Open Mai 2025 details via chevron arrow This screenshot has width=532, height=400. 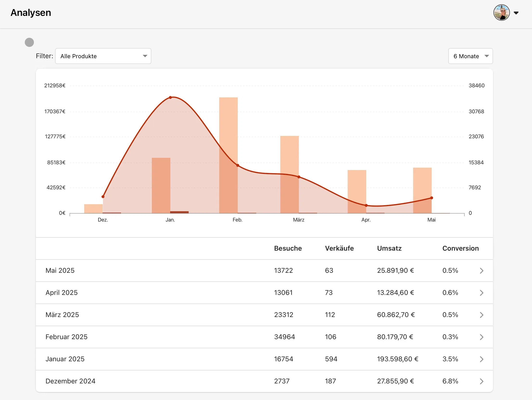(x=481, y=271)
